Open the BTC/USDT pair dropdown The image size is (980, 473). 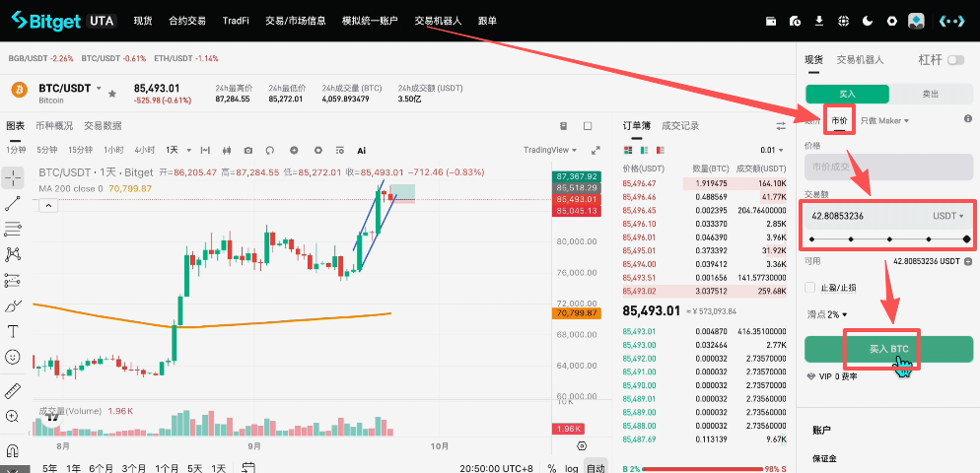point(99,88)
